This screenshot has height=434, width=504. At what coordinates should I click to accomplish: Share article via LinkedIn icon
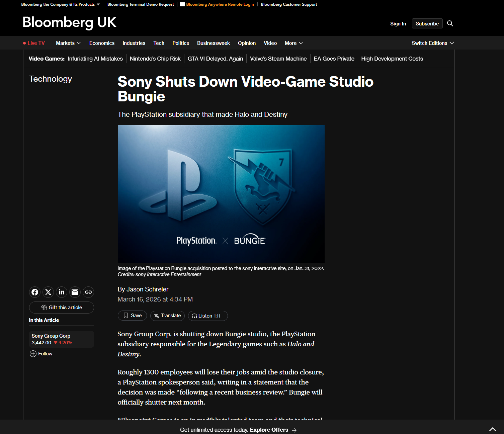coord(62,292)
